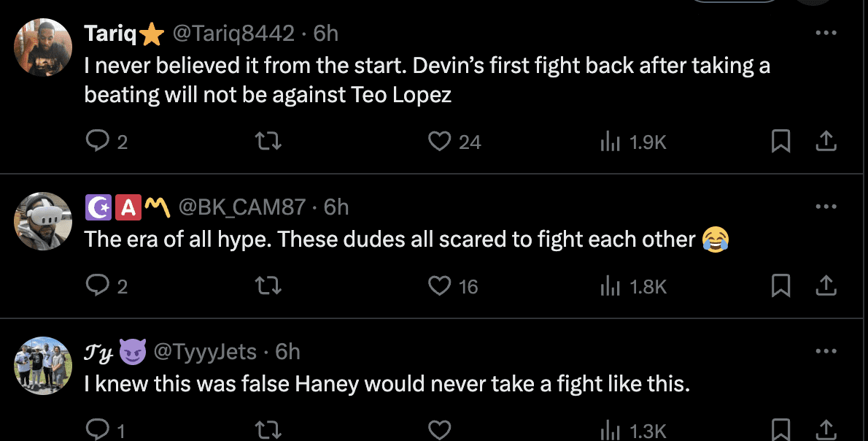
Task: Bookmark Tariq's tweet
Action: tap(781, 142)
